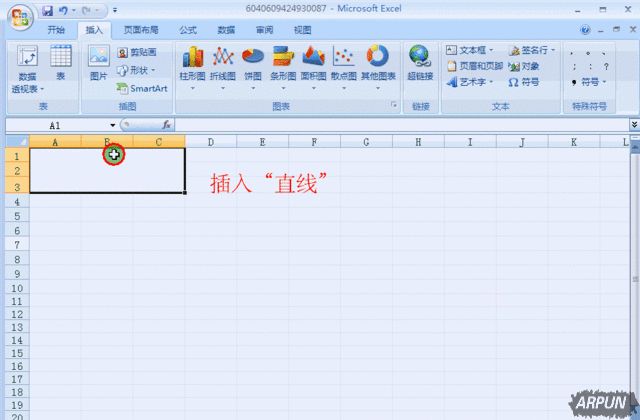Expand column chart dropdown arrow
The image size is (640, 420).
coord(192,88)
